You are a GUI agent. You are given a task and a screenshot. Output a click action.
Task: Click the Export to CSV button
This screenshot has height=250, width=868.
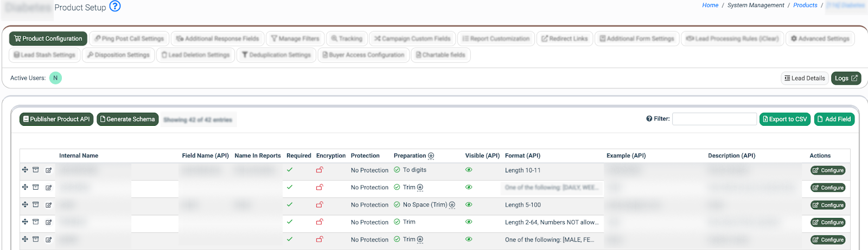click(x=784, y=119)
